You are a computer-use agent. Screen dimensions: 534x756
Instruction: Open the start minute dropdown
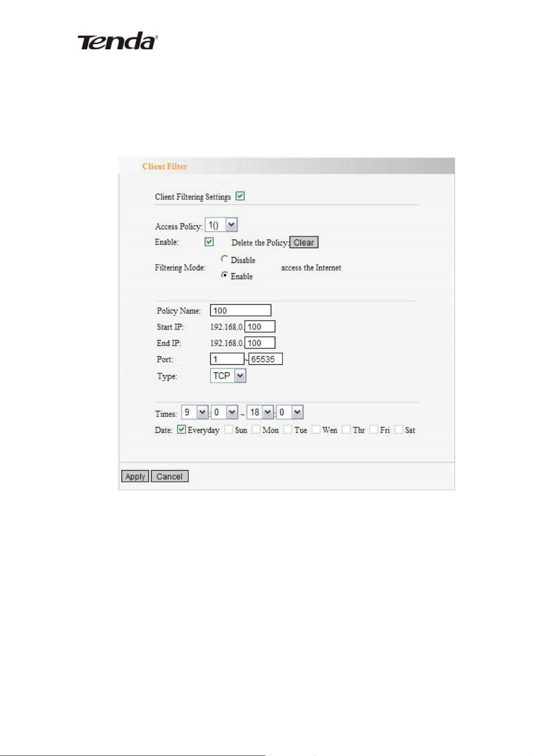point(225,412)
